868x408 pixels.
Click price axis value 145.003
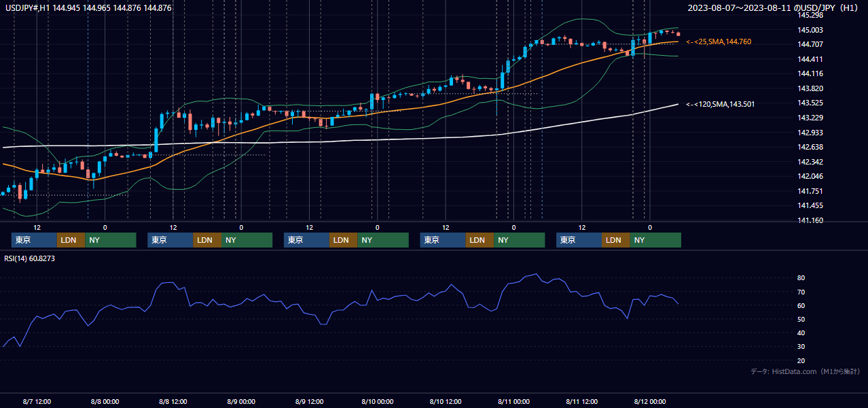coord(810,30)
